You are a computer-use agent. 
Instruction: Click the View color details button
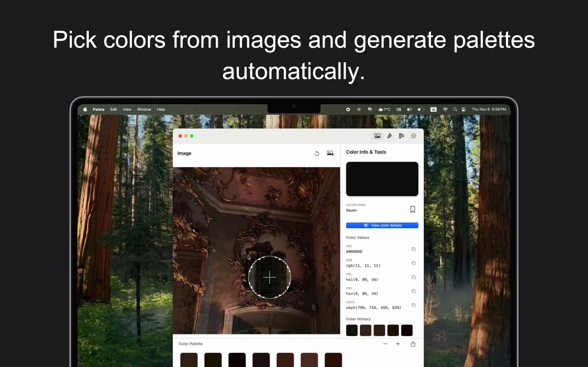382,225
